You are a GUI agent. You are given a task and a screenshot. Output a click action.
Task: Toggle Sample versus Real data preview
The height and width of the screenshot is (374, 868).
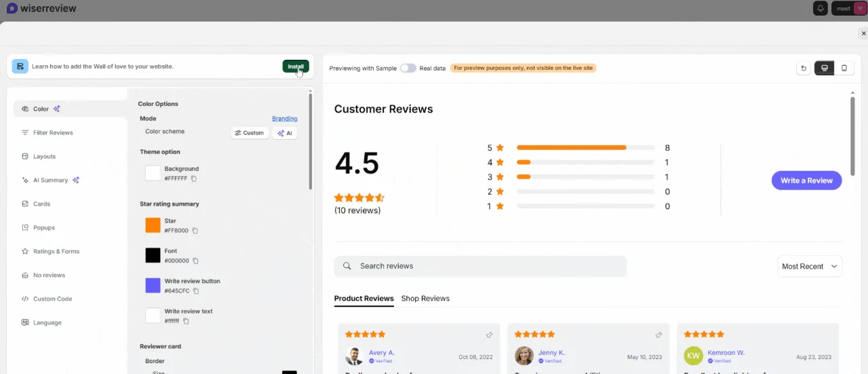tap(408, 68)
